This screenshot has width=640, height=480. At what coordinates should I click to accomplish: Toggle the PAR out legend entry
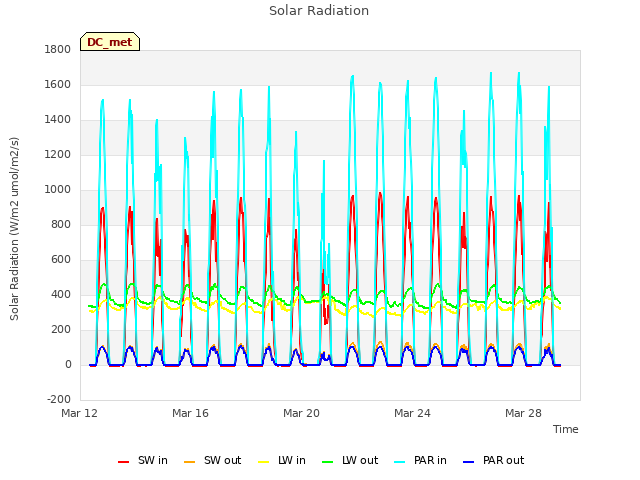click(x=493, y=460)
